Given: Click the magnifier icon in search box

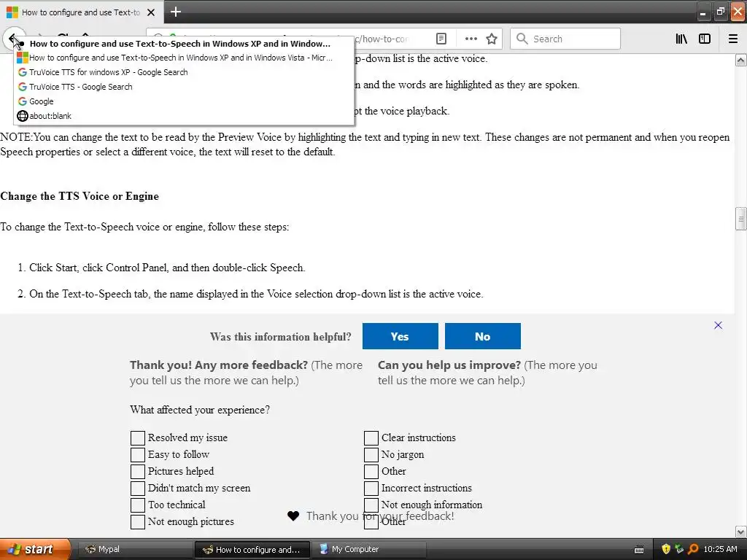Looking at the screenshot, I should [522, 39].
